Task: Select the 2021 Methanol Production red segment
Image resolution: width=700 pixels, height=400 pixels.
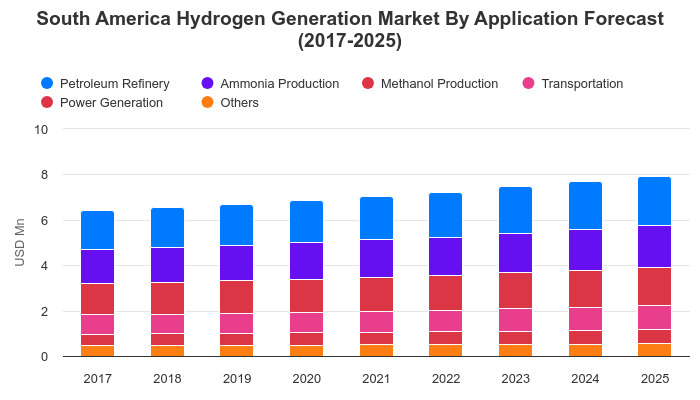Action: click(376, 294)
